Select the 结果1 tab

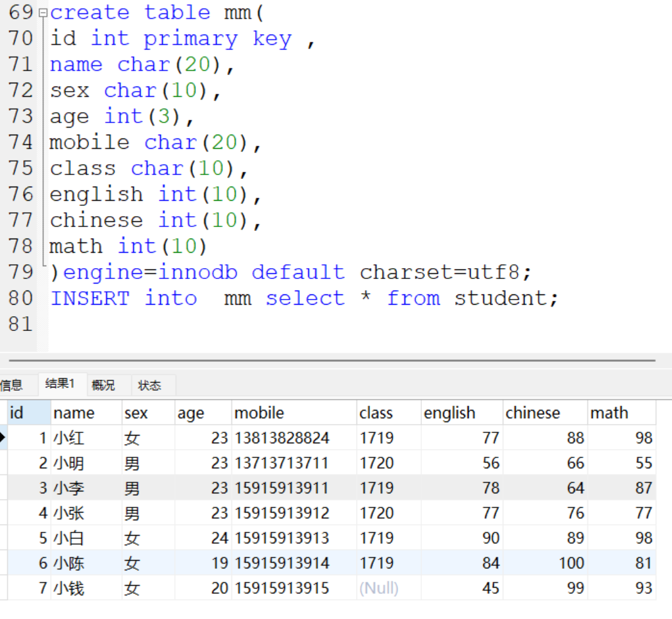[60, 384]
